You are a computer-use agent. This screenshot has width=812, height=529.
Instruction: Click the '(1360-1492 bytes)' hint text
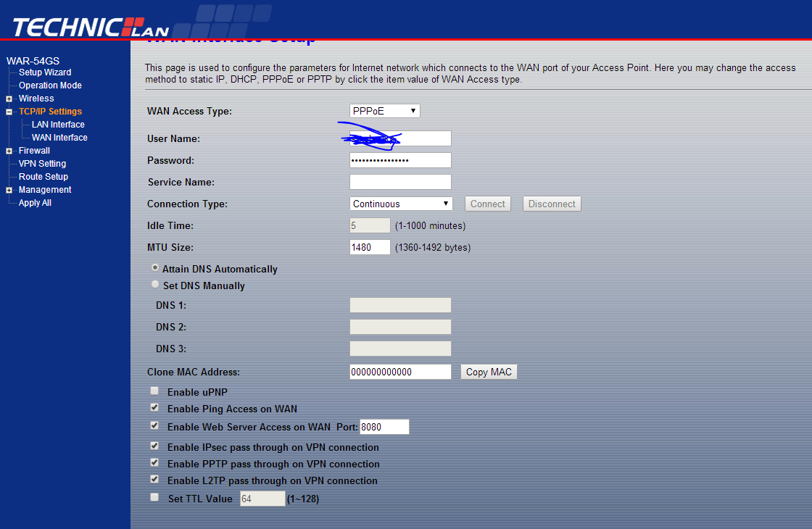click(x=433, y=247)
